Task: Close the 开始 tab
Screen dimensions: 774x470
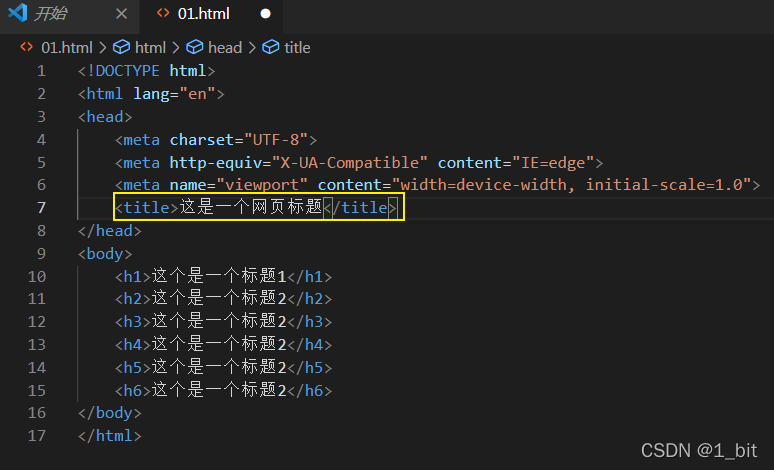Action: pos(121,14)
